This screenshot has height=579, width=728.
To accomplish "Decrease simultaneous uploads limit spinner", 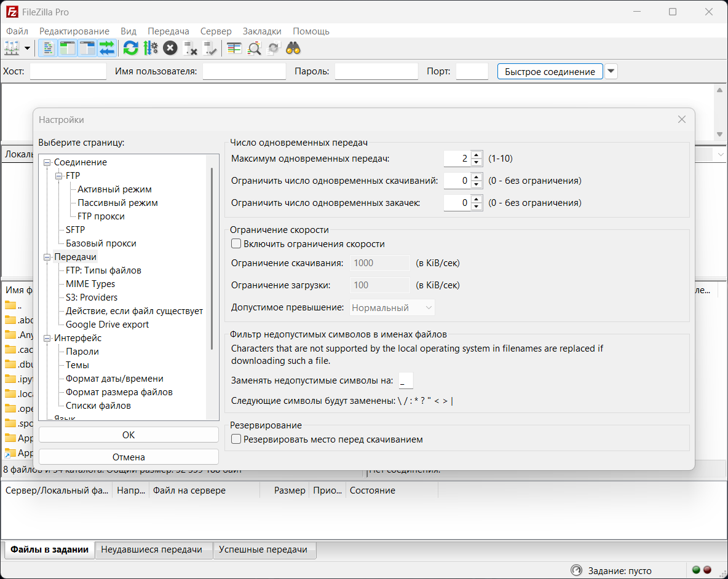I will point(477,207).
